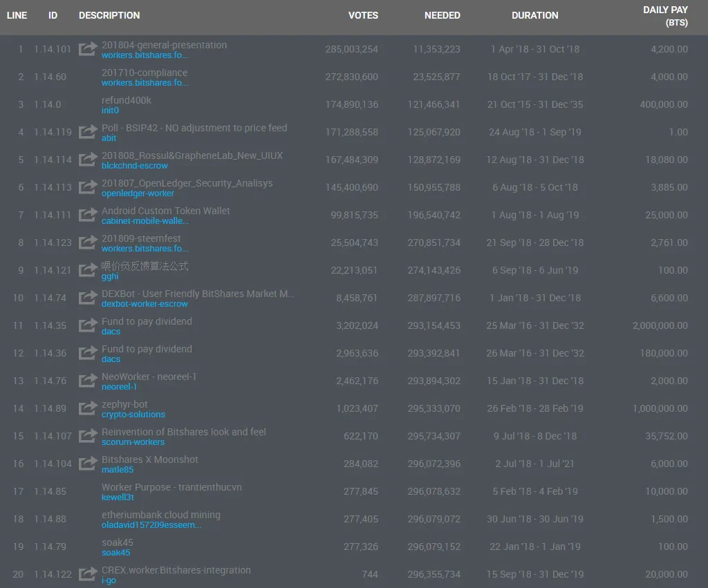The height and width of the screenshot is (588, 708).
Task: Sort by DESCRIPTION column header
Action: (109, 15)
